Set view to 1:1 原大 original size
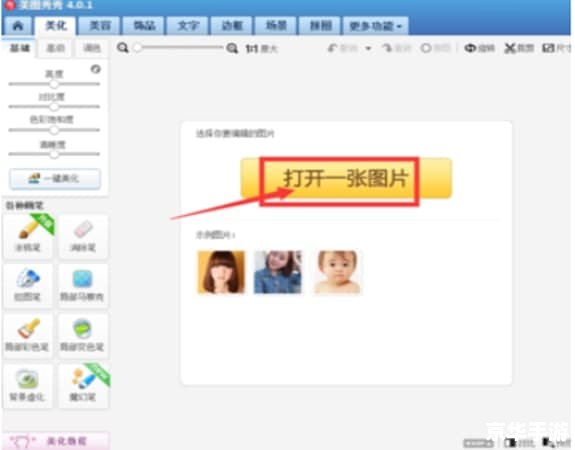 pos(261,48)
